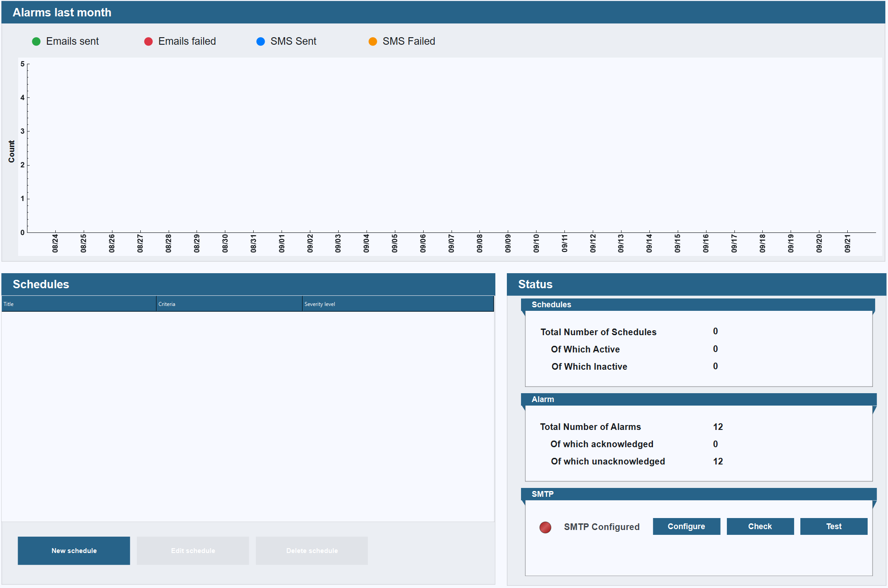Click the red SMTP Configured status indicator
The image size is (888, 588).
click(545, 527)
